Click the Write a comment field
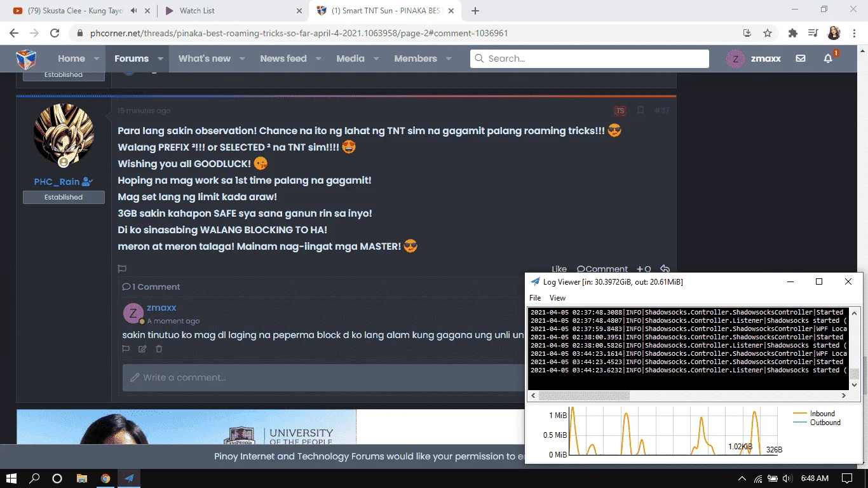 tap(324, 377)
